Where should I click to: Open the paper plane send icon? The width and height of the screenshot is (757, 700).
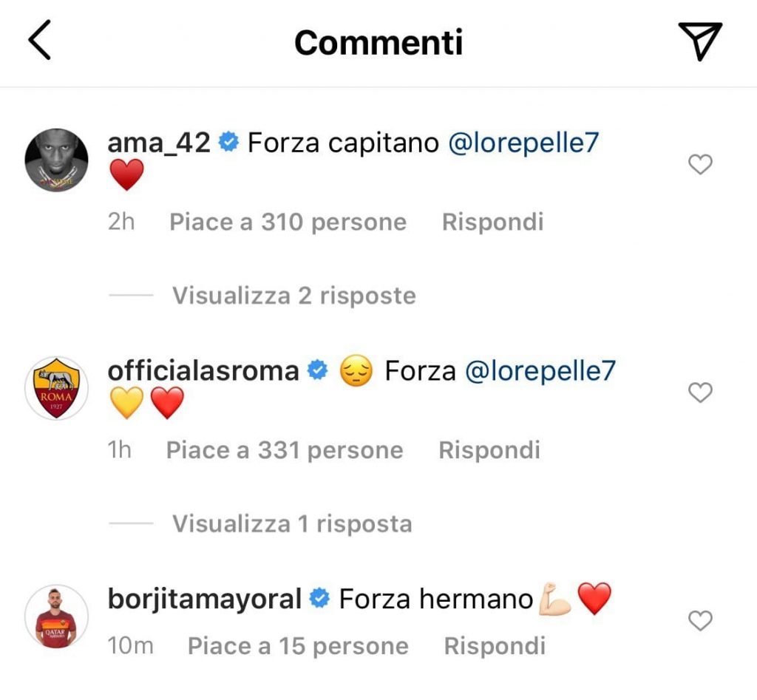click(700, 41)
